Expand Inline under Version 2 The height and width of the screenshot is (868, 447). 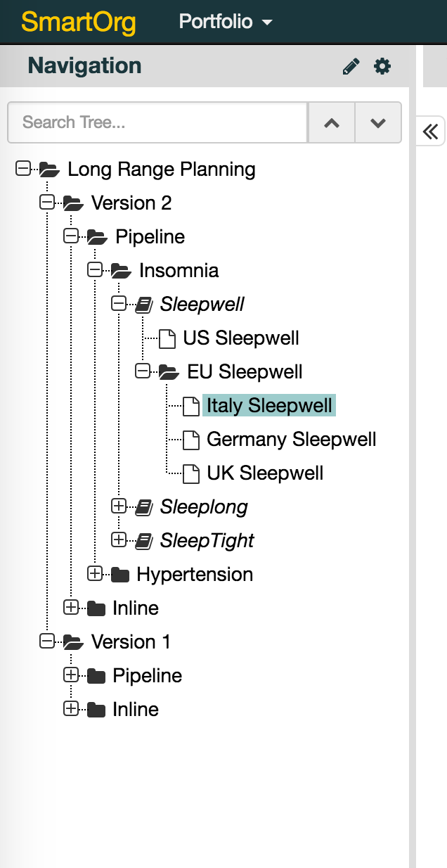click(x=71, y=608)
